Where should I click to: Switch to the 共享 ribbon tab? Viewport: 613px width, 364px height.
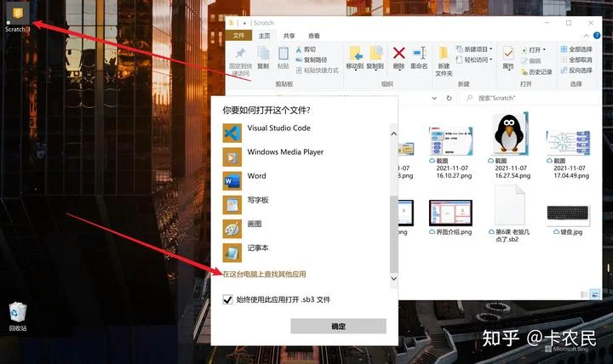tap(289, 36)
